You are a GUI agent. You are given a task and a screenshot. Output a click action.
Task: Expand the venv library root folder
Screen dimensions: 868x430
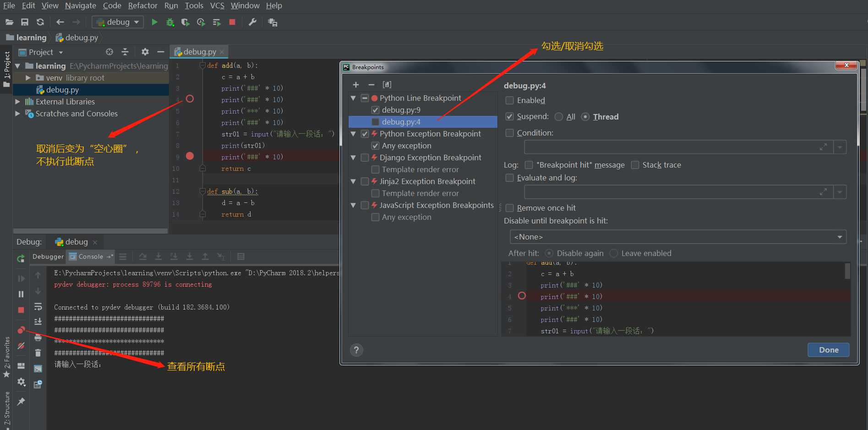pyautogui.click(x=28, y=78)
